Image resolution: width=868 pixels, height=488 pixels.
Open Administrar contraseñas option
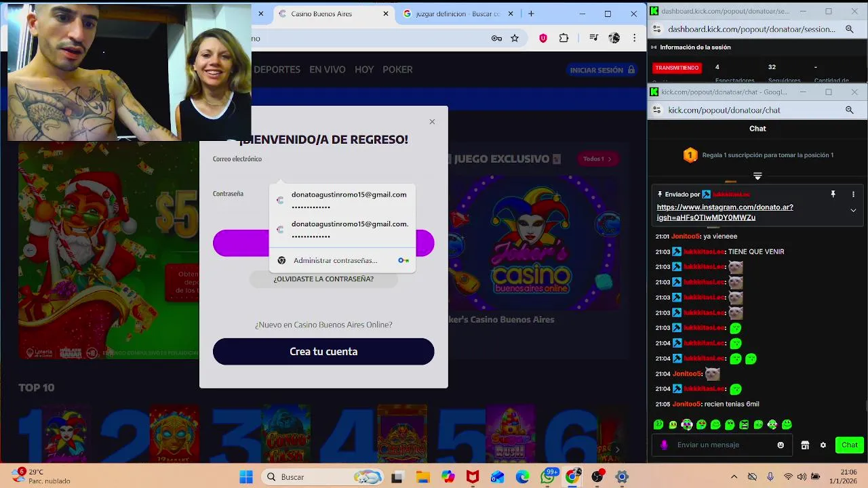pos(342,260)
